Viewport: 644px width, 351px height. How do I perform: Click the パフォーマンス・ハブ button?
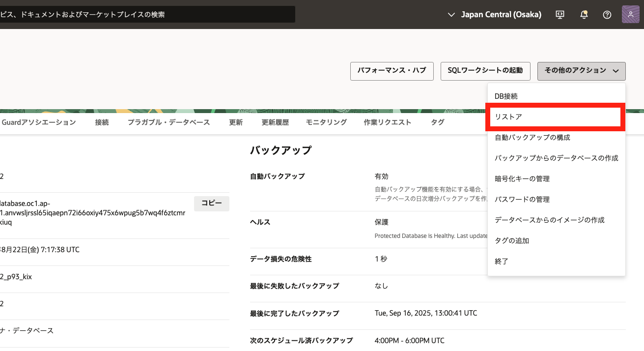coord(392,71)
